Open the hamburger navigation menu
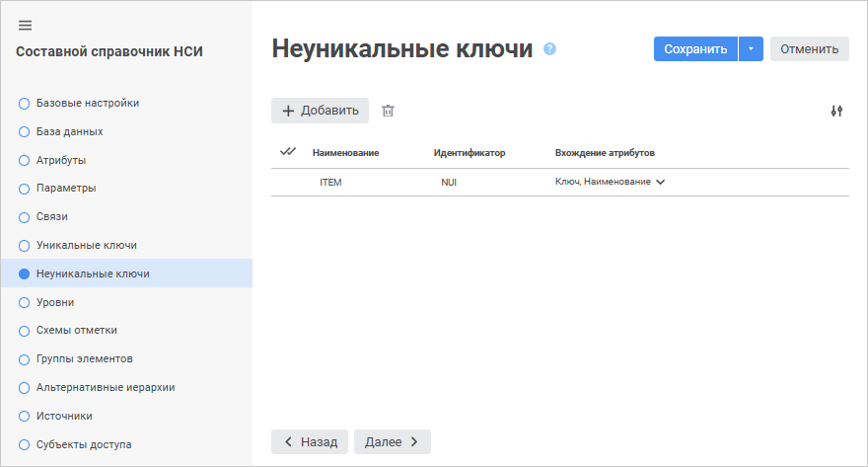The height and width of the screenshot is (467, 868). [26, 26]
